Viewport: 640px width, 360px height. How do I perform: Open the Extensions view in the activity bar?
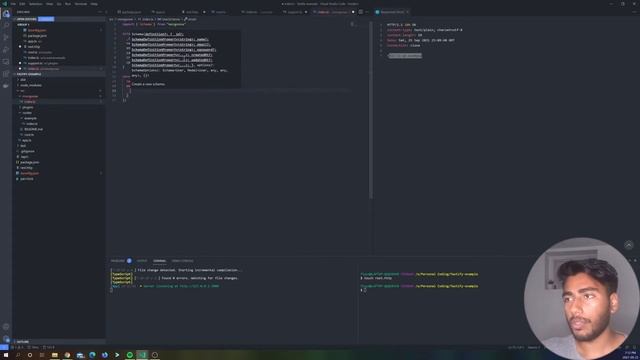[x=6, y=74]
